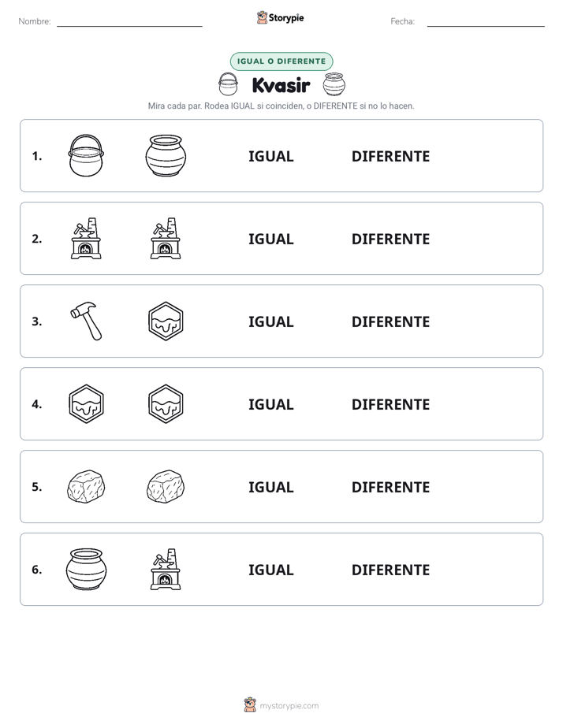Click the clay pot icon in row 6

coord(86,569)
